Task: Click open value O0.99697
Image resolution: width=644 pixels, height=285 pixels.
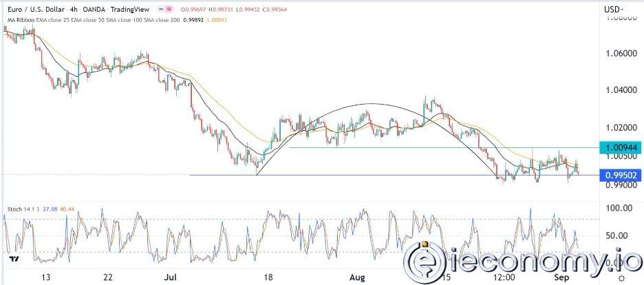Action: pos(195,8)
